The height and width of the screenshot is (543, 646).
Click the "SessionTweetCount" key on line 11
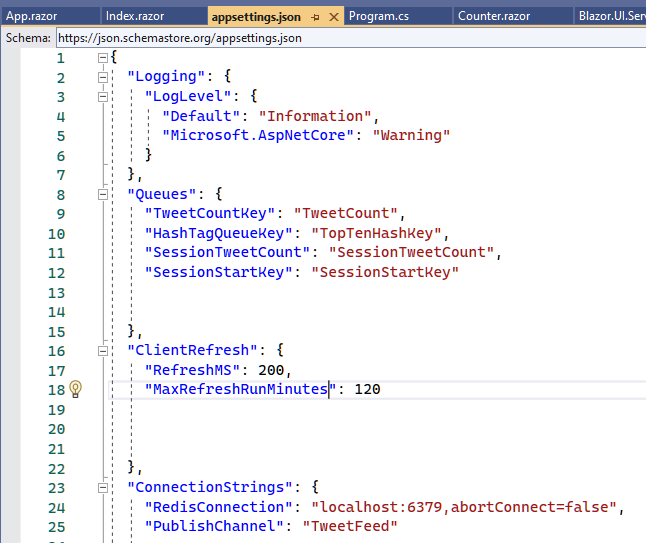pyautogui.click(x=227, y=252)
